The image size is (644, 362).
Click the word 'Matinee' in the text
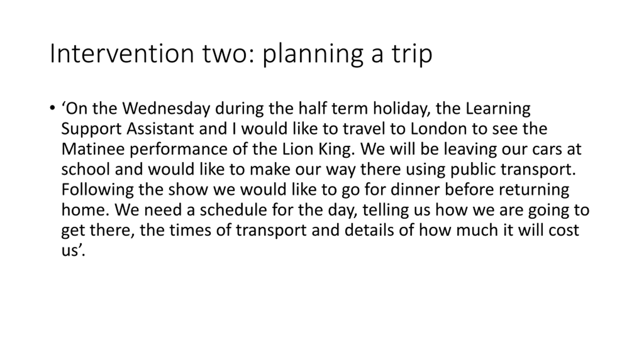pyautogui.click(x=93, y=149)
